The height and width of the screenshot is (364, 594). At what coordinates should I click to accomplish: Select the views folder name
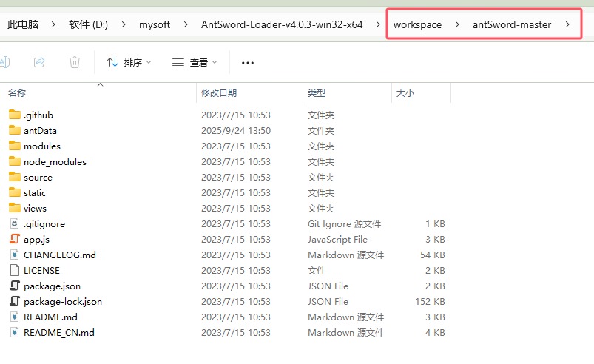click(35, 209)
